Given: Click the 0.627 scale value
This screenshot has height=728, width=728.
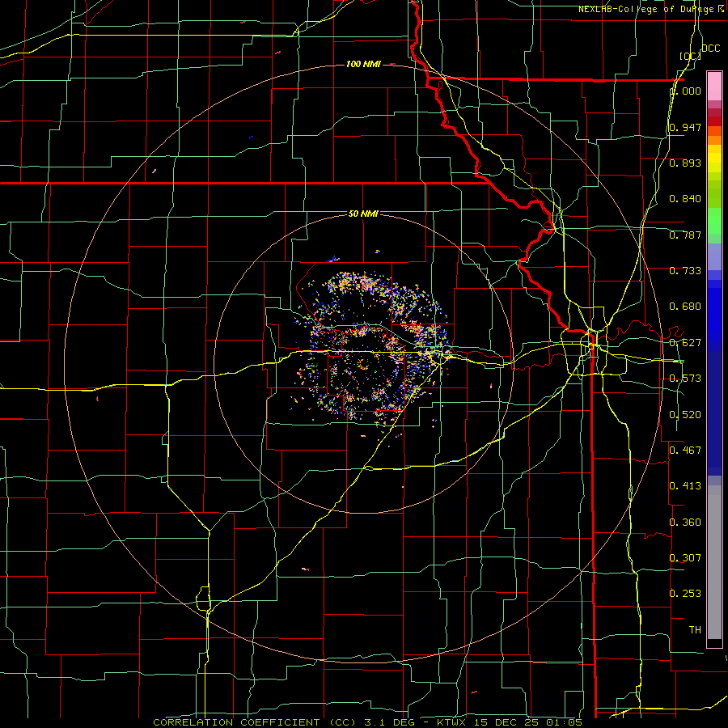Looking at the screenshot, I should (x=685, y=343).
